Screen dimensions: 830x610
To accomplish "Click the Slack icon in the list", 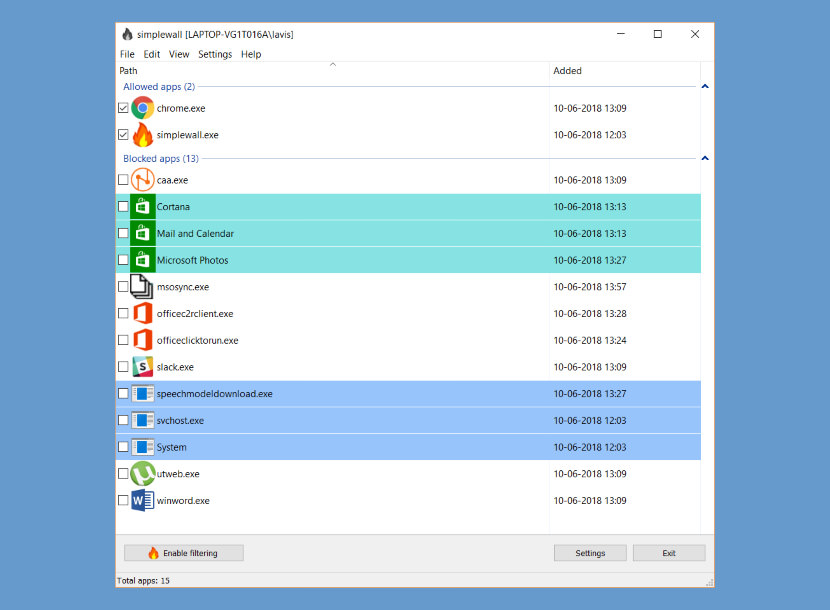I will tap(142, 366).
